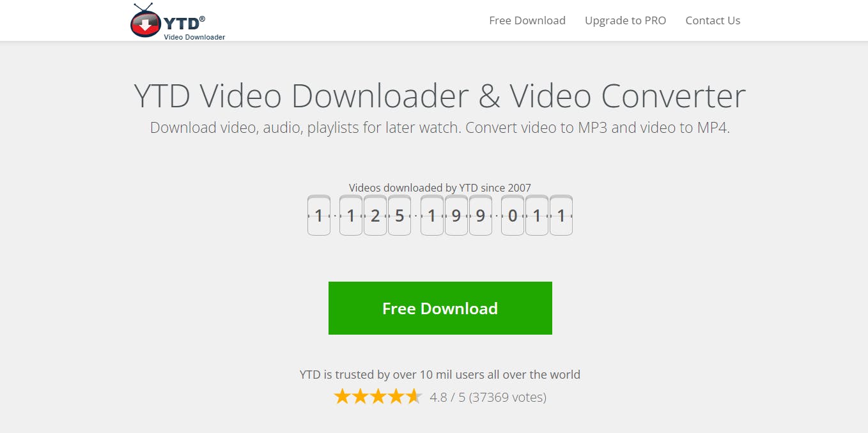Click the second gold rating star
Screen dimensions: 868x433
pyautogui.click(x=360, y=397)
